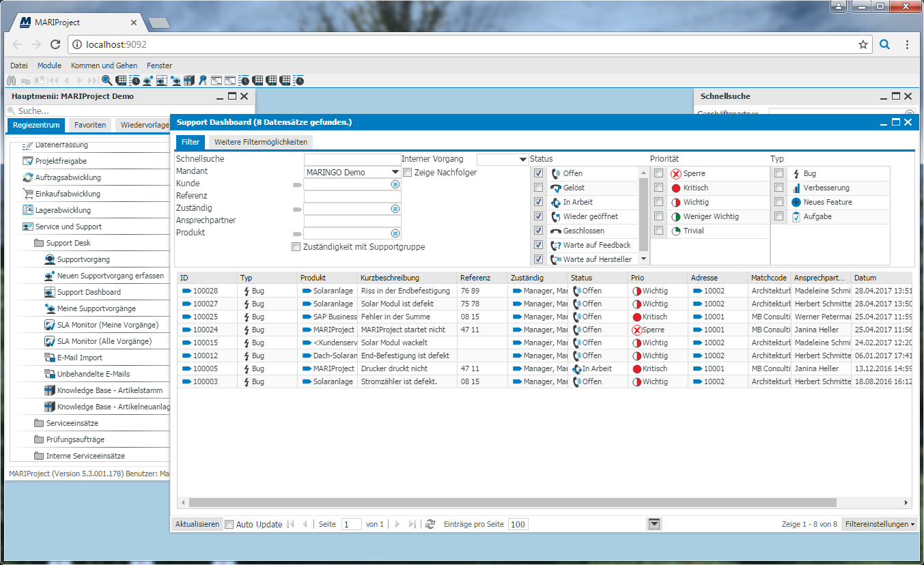The image size is (924, 565).
Task: Open lookup icon for the Zuständig field
Action: coord(395,209)
